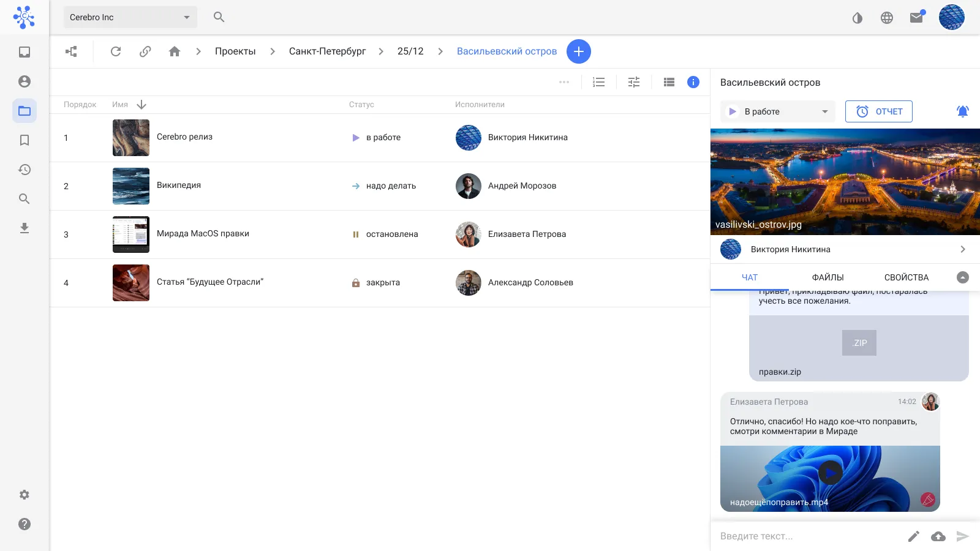Open the download section in sidebar

pyautogui.click(x=24, y=228)
